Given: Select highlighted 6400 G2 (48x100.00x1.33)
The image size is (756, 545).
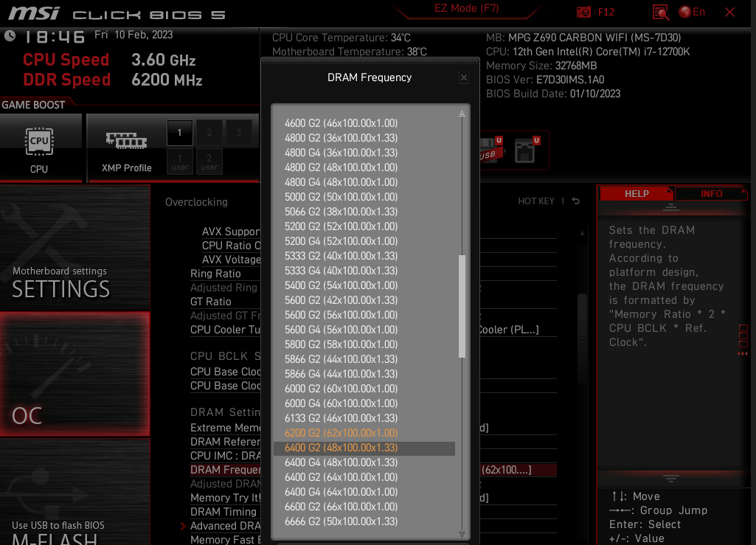Looking at the screenshot, I should click(x=364, y=448).
